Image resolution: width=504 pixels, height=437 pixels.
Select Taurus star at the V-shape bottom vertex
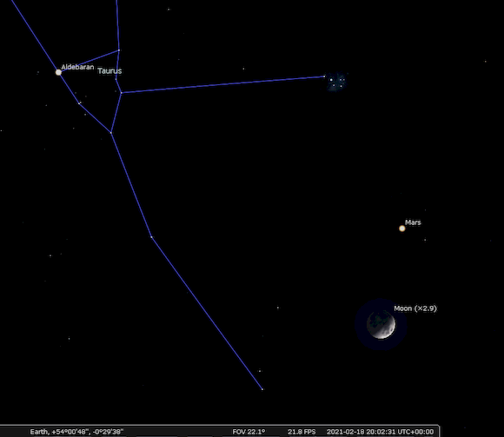pos(111,132)
